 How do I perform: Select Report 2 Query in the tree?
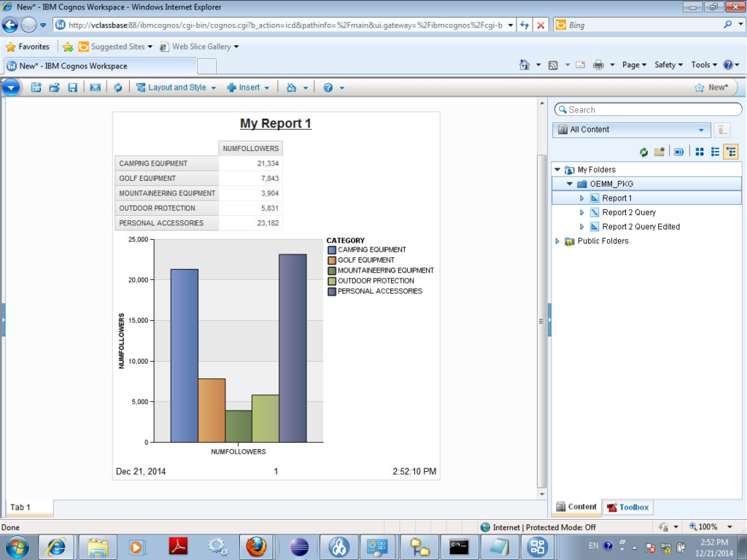tap(629, 212)
